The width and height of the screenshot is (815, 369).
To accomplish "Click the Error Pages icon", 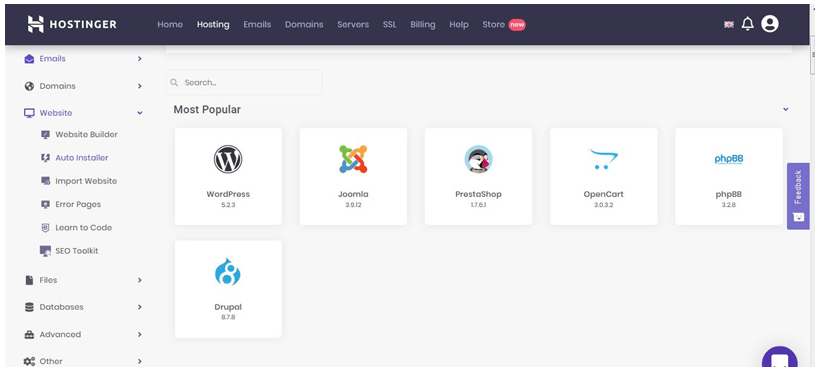I will point(46,204).
